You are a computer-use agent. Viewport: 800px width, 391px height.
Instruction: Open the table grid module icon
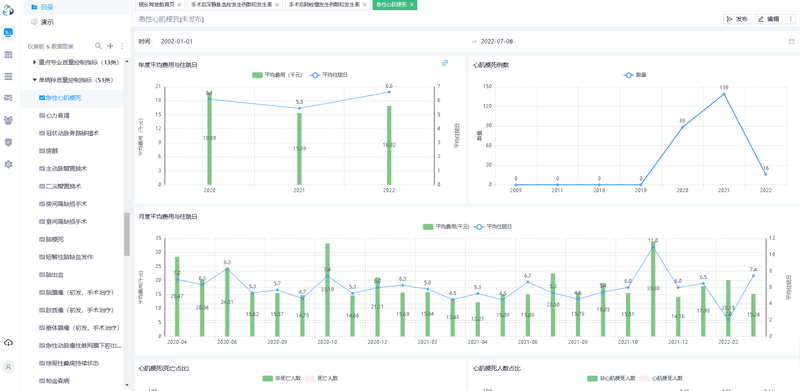pos(8,55)
